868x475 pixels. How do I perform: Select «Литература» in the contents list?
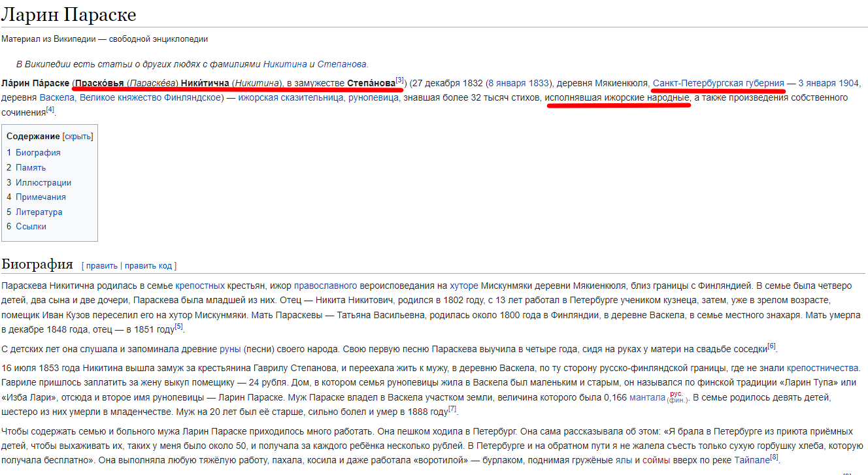tap(39, 212)
